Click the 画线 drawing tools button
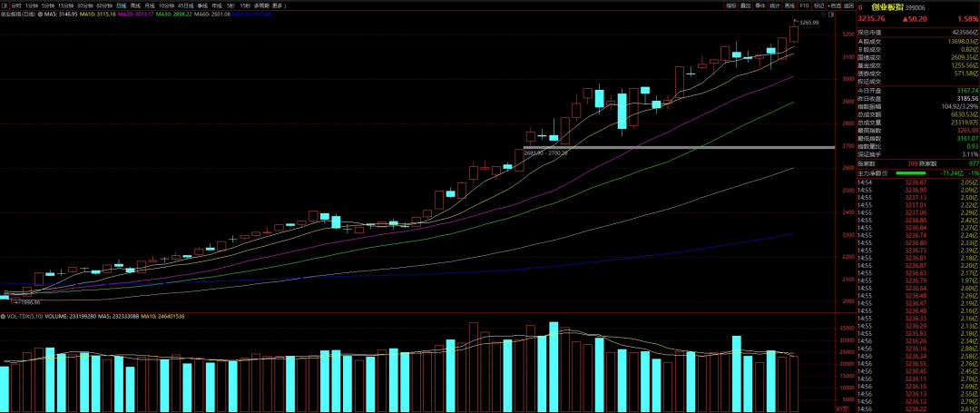 click(x=790, y=5)
